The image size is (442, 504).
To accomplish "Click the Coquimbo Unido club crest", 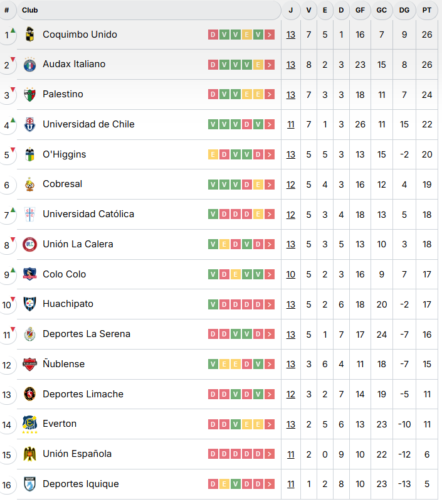I will pos(29,35).
